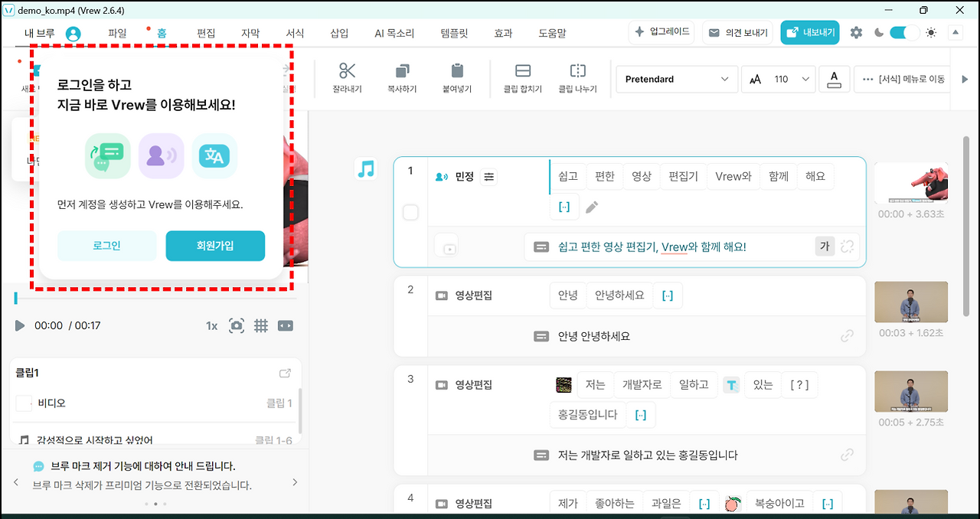Click the link icon in clip 2
The width and height of the screenshot is (980, 519).
(x=847, y=336)
